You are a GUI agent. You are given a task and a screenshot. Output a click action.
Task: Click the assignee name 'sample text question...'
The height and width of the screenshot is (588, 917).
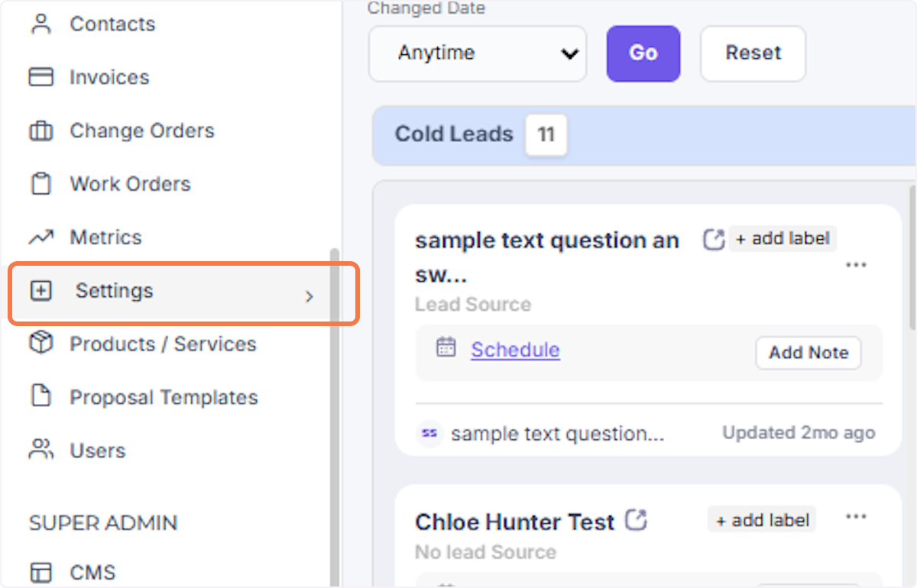[x=557, y=434]
